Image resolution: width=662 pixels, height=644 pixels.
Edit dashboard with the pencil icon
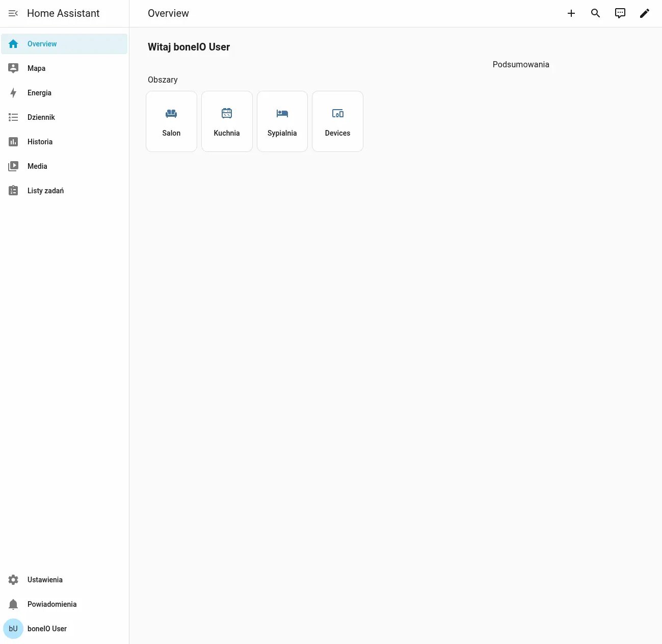tap(644, 13)
